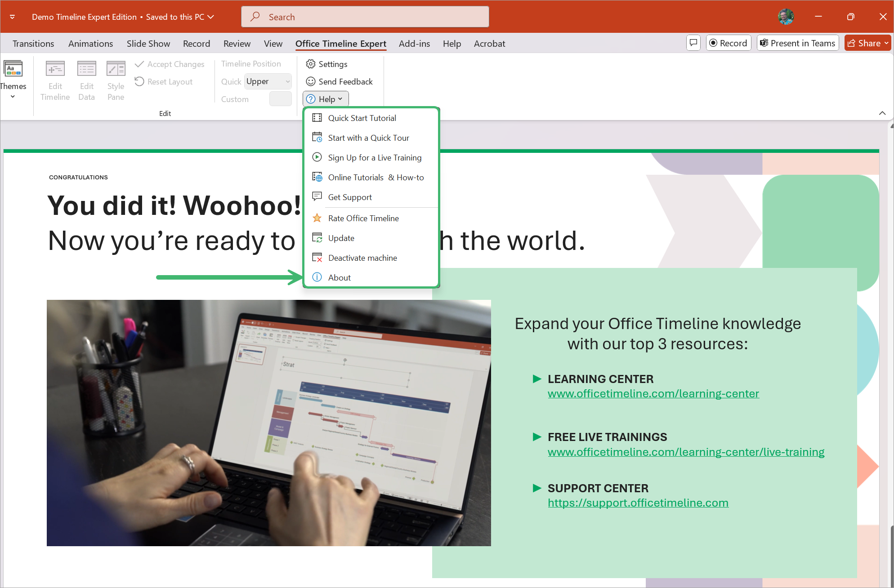Click the Record button at top right
Viewport: 894px width, 588px height.
729,43
